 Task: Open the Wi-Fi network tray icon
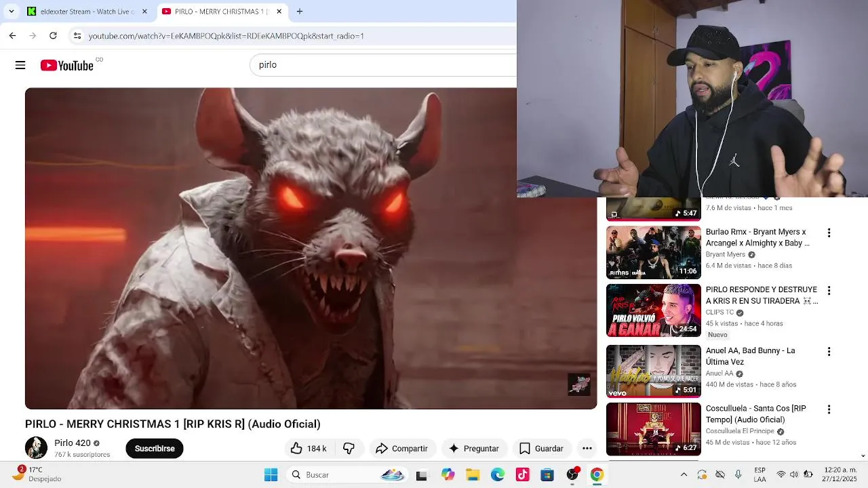pyautogui.click(x=781, y=474)
